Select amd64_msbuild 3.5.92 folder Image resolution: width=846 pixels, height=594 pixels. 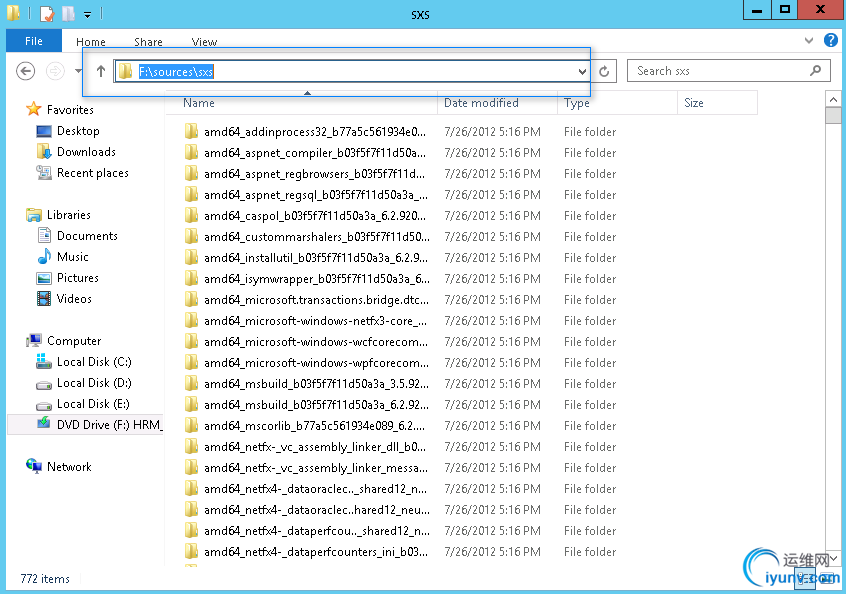point(316,384)
